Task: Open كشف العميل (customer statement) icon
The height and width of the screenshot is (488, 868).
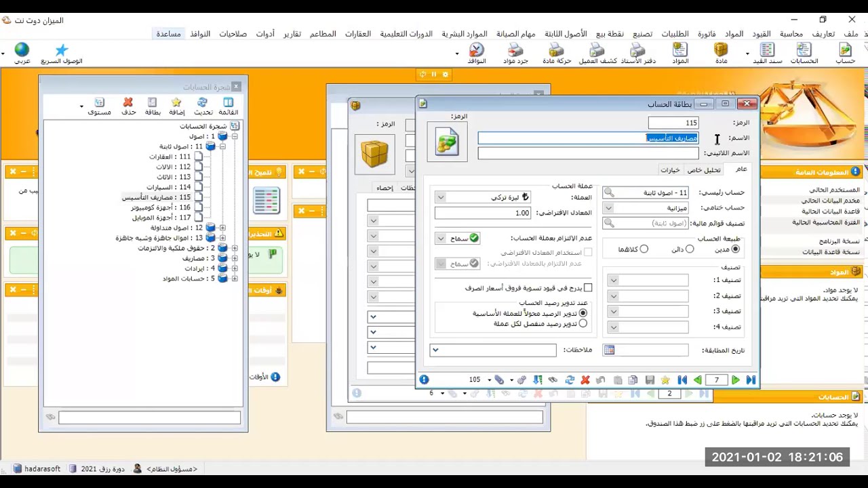Action: click(x=597, y=54)
